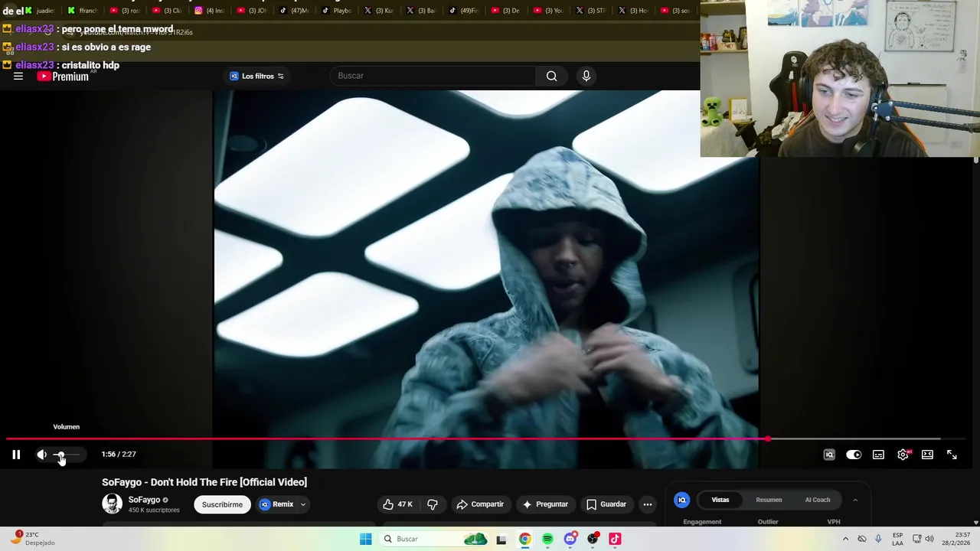Turn on subtitles in the player
This screenshot has height=551, width=980.
click(x=878, y=455)
